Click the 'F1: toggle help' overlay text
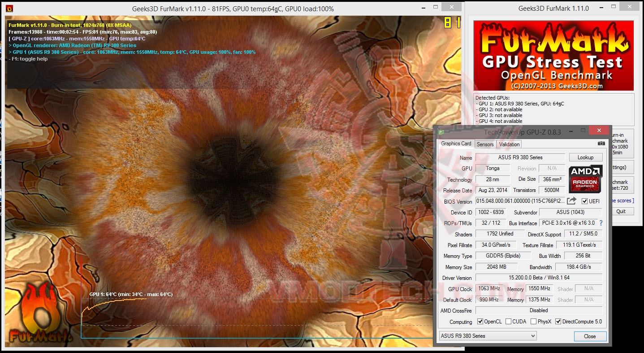This screenshot has width=644, height=353. pyautogui.click(x=28, y=59)
